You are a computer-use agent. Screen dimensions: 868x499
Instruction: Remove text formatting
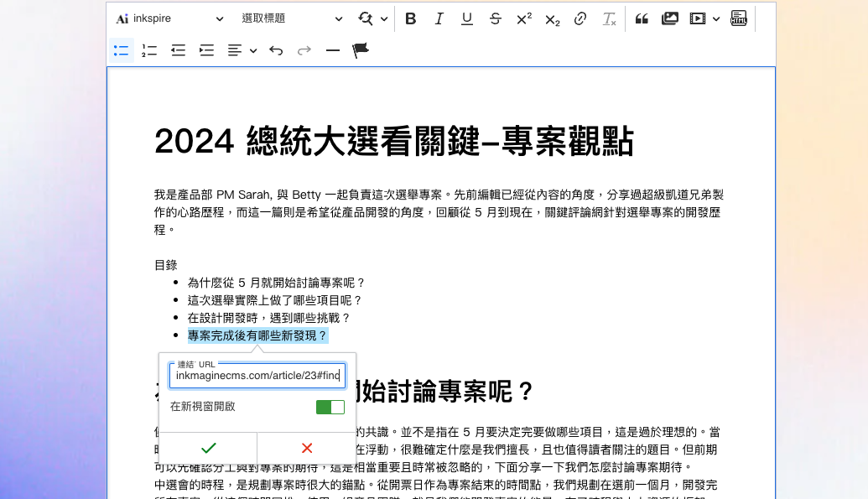click(x=609, y=18)
